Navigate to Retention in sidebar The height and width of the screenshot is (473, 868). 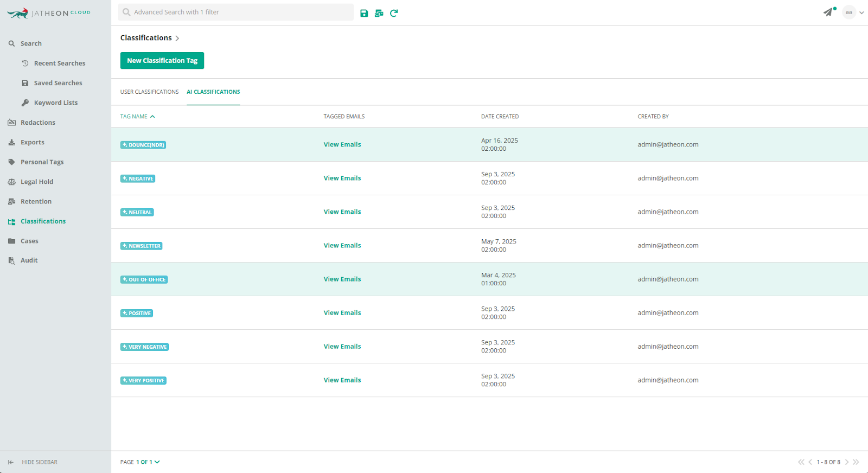click(x=36, y=202)
